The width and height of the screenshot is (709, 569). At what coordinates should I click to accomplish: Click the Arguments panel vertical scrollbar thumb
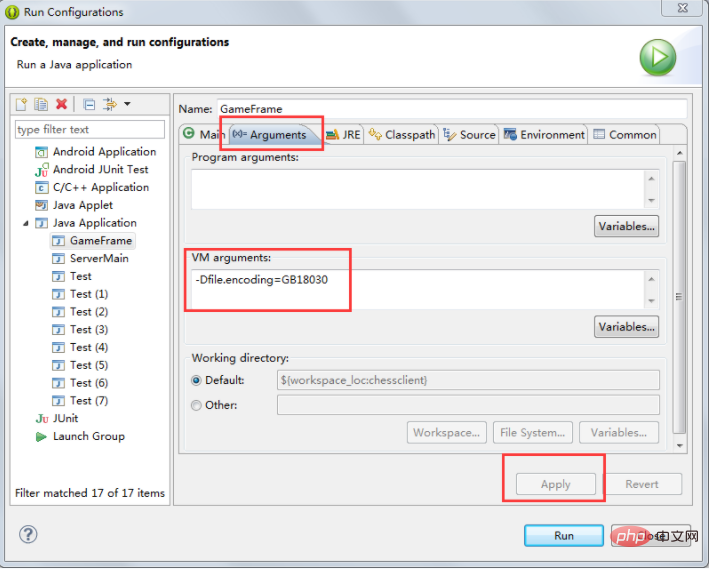[679, 297]
